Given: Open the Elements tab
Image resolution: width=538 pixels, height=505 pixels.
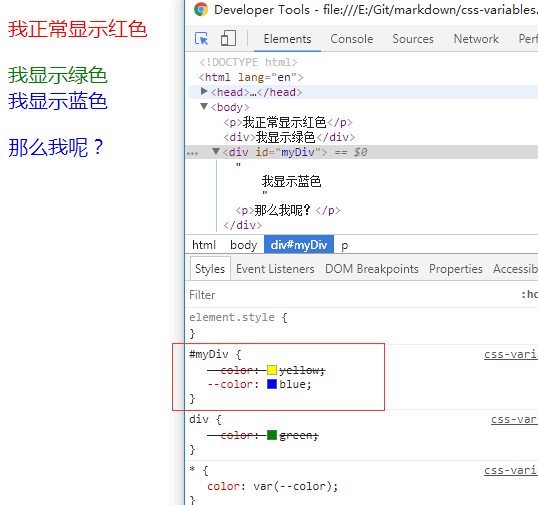Looking at the screenshot, I should (287, 39).
